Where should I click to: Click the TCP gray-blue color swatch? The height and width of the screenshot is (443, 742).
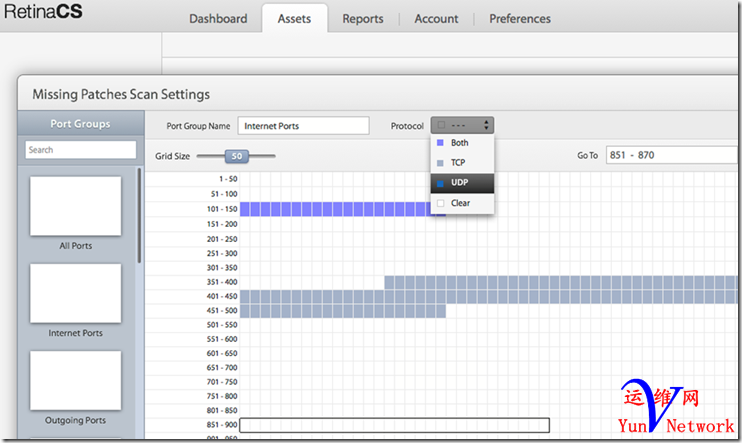(440, 163)
